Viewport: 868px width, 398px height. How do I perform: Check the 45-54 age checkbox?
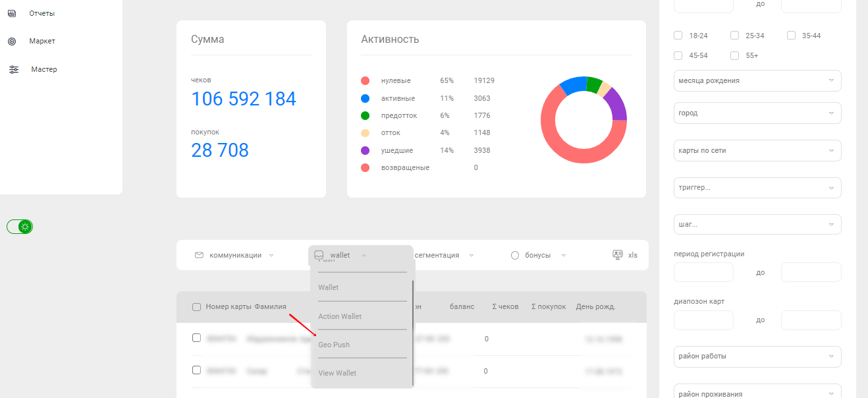coord(678,55)
